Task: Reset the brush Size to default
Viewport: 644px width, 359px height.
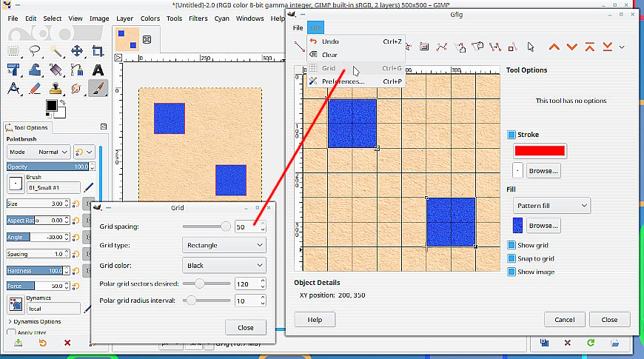Action: [x=76, y=204]
